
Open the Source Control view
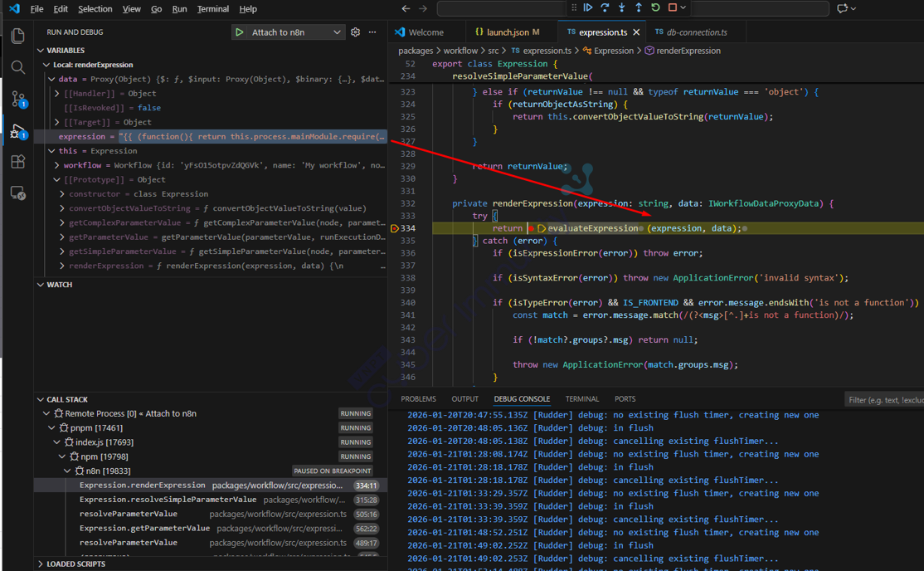click(18, 99)
